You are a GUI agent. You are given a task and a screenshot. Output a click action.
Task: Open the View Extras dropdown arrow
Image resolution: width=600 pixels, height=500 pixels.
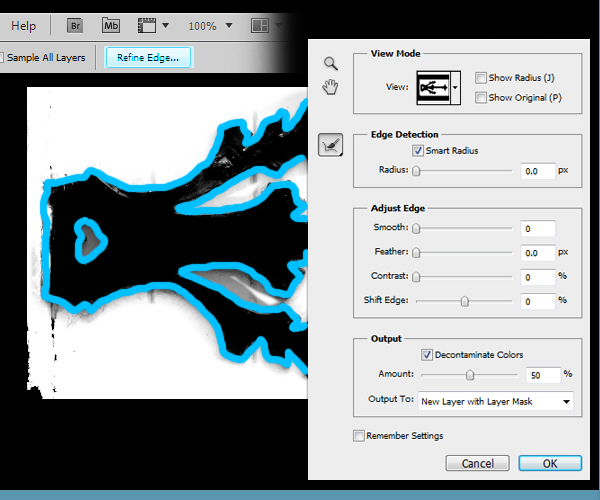(x=165, y=25)
